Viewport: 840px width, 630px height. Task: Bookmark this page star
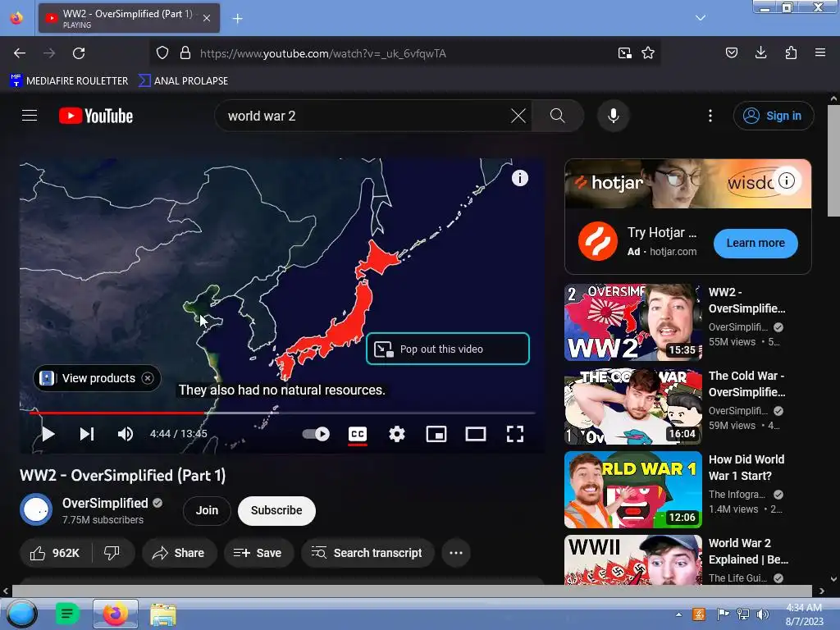648,53
